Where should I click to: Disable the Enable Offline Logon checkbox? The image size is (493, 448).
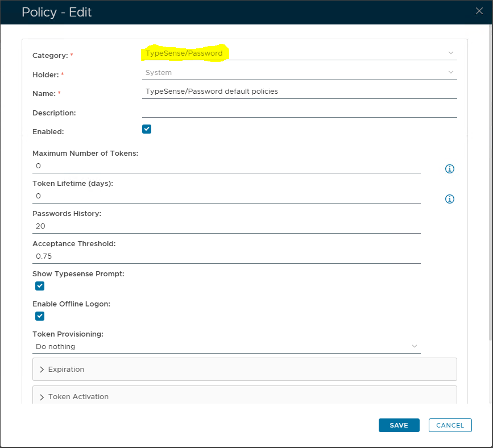pyautogui.click(x=40, y=316)
